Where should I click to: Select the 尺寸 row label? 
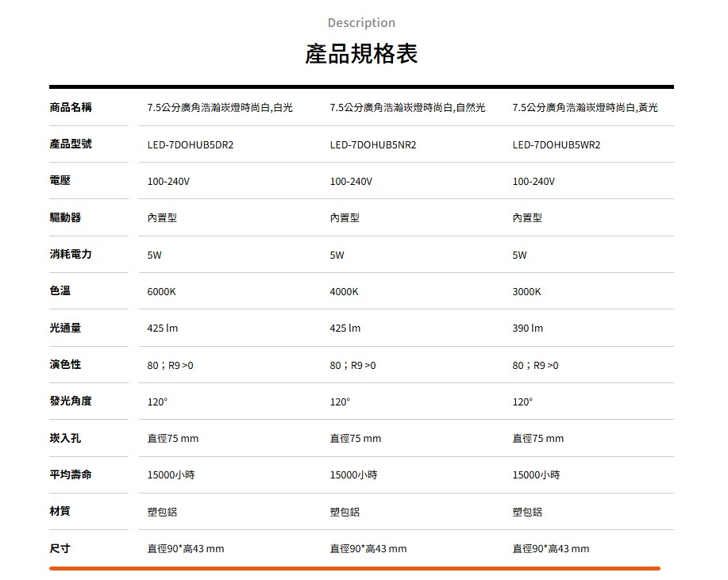[x=60, y=548]
